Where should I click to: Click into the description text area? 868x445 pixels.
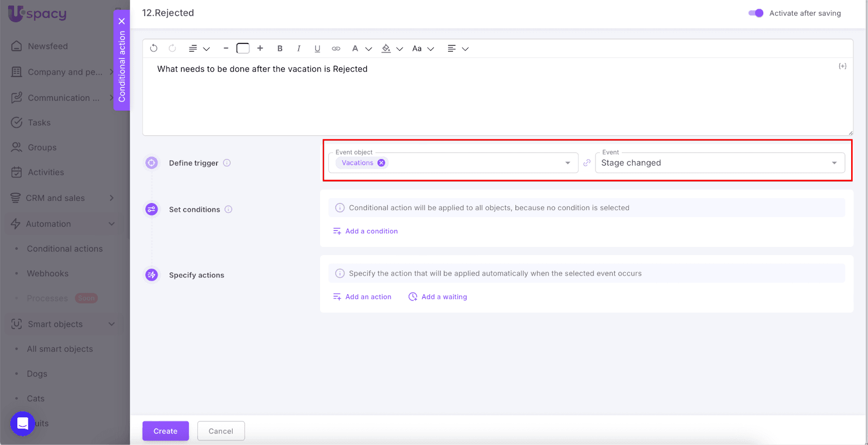(x=497, y=98)
